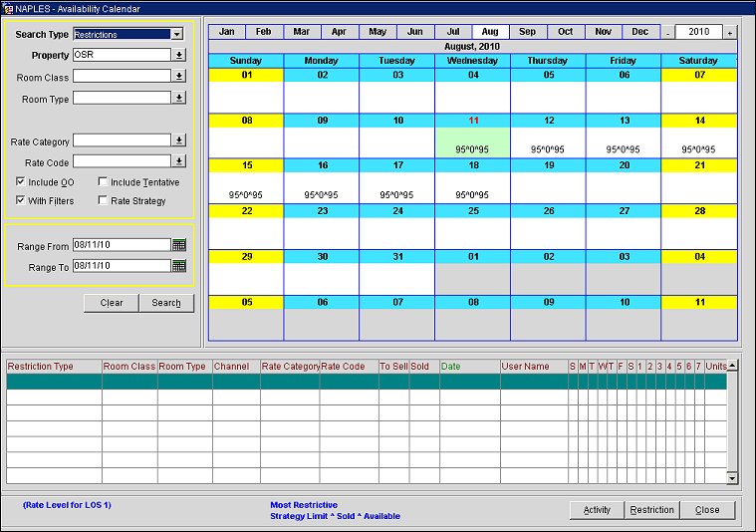Image resolution: width=756 pixels, height=532 pixels.
Task: Click the minus year decrement button
Action: 668,32
